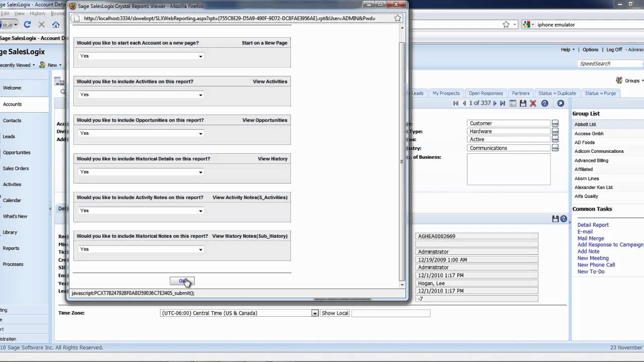Open the 'start each Account on new page' dropdown
644x362 pixels.
tap(141, 56)
